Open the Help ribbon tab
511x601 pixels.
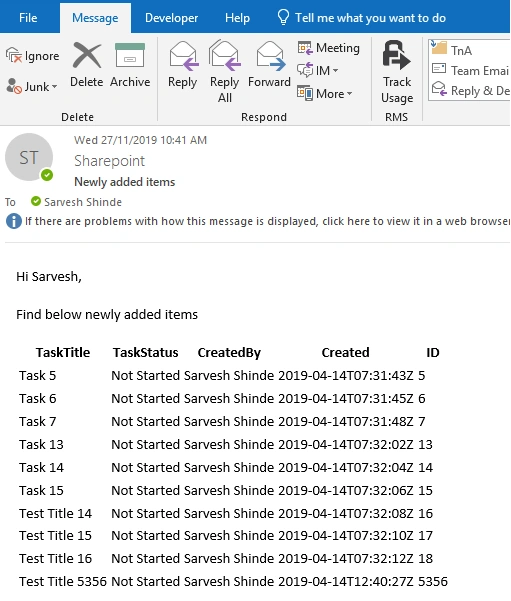[237, 18]
